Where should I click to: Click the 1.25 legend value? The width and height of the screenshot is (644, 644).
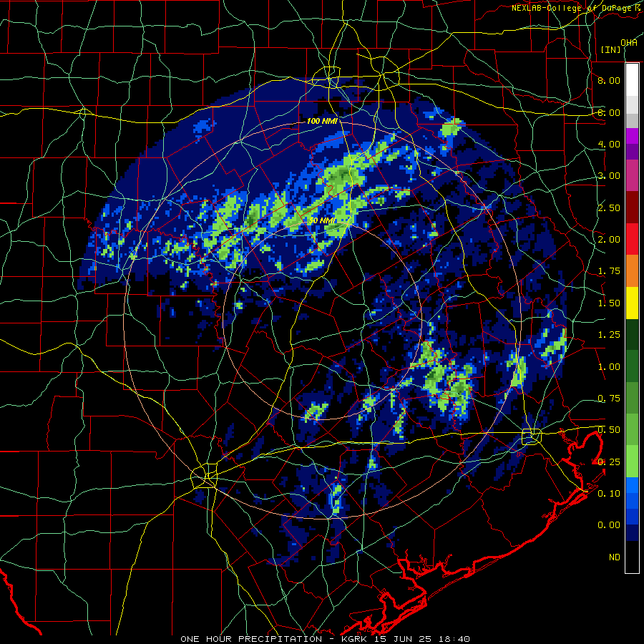(x=609, y=335)
